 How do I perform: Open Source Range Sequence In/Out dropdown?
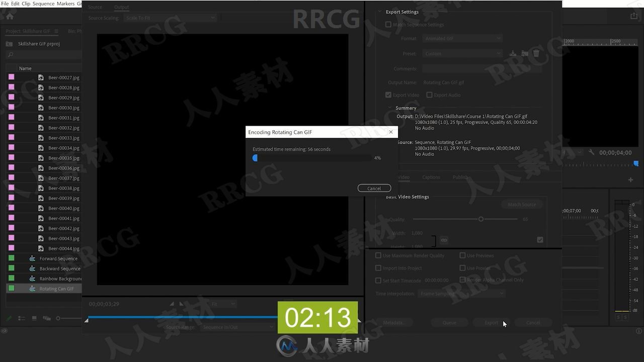[x=238, y=327]
